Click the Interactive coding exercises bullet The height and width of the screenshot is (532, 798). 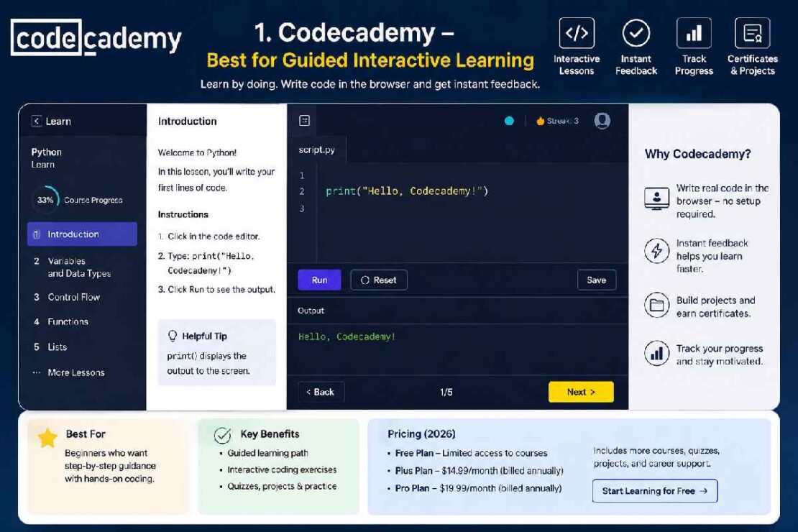(278, 469)
